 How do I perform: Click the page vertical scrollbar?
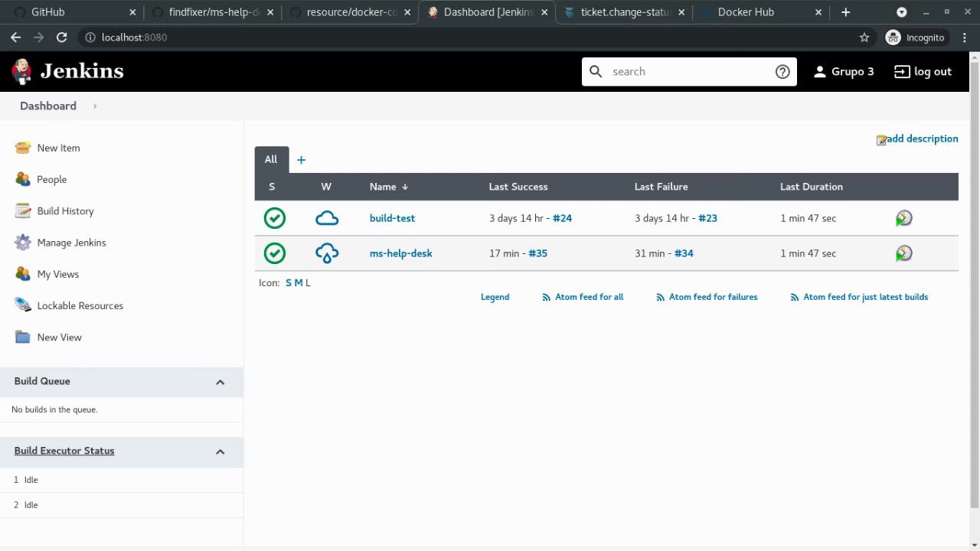[x=975, y=283]
